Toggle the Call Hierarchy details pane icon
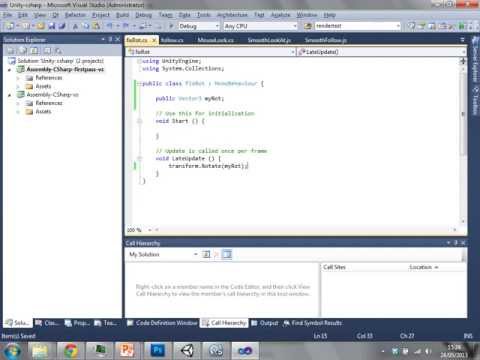The height and width of the screenshot is (360, 480). click(227, 255)
